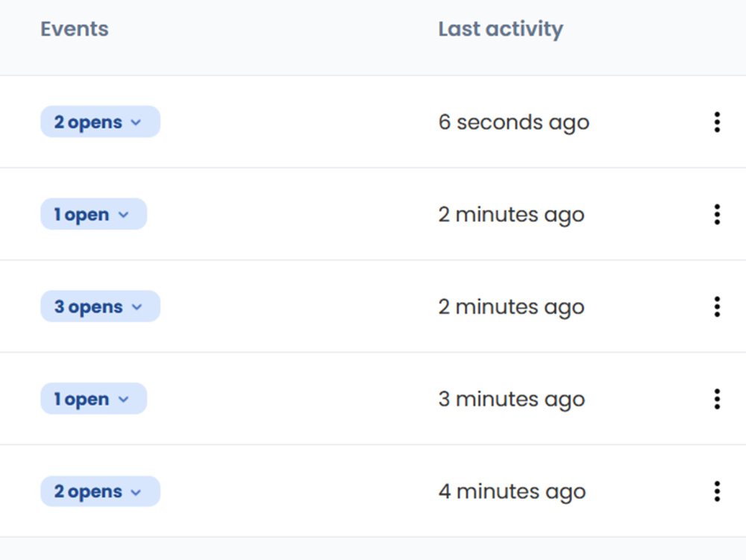Expand the 2 opens badge from 4 minutes ago

click(x=101, y=491)
